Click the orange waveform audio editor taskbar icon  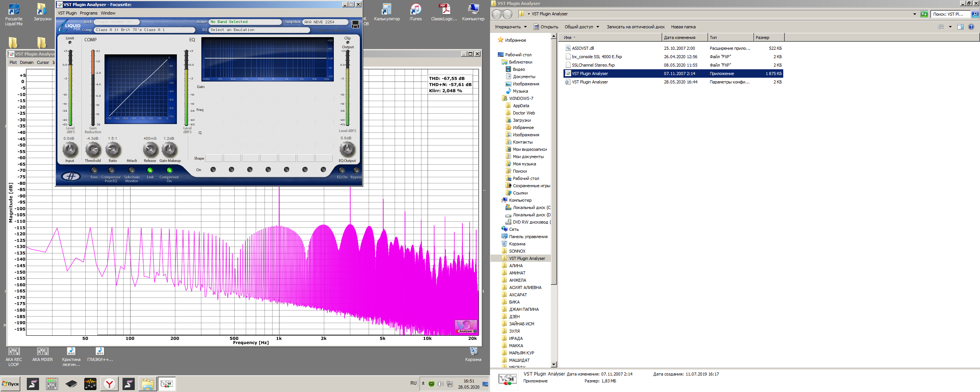(x=90, y=384)
